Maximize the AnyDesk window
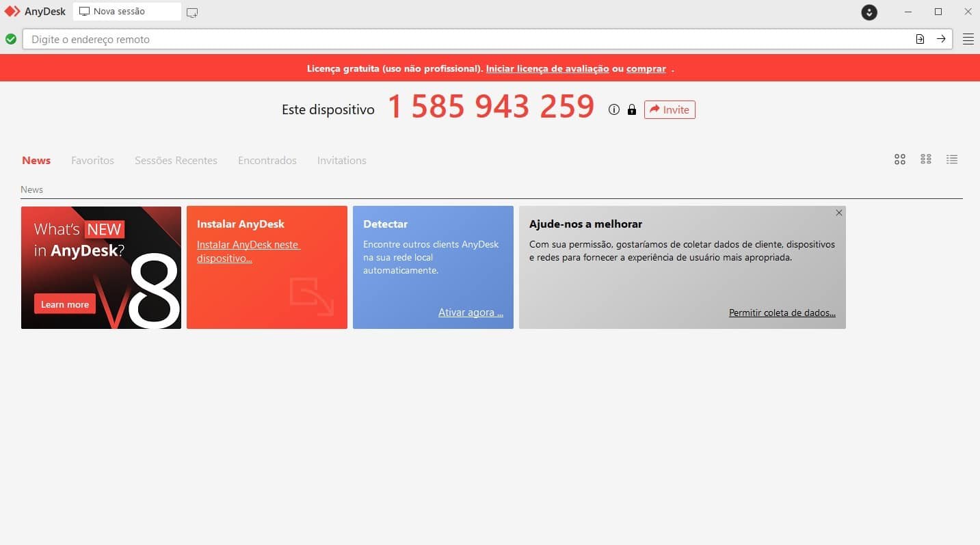The width and height of the screenshot is (980, 545). [x=938, y=12]
